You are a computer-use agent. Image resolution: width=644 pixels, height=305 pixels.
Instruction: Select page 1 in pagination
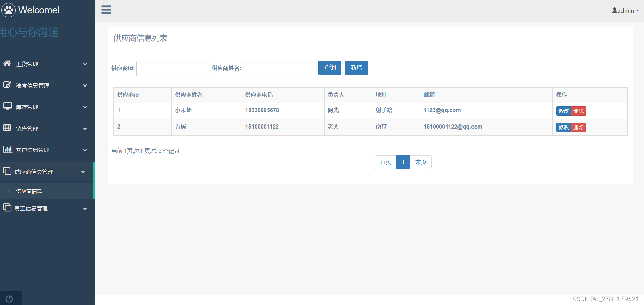click(403, 162)
